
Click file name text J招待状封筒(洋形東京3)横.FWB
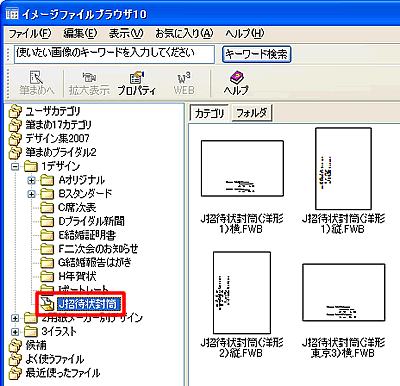(343, 348)
